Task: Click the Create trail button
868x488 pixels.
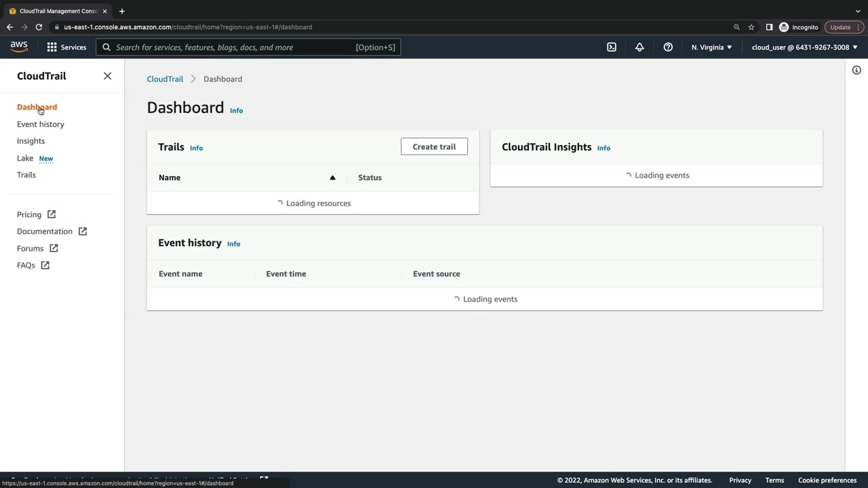Action: [434, 146]
